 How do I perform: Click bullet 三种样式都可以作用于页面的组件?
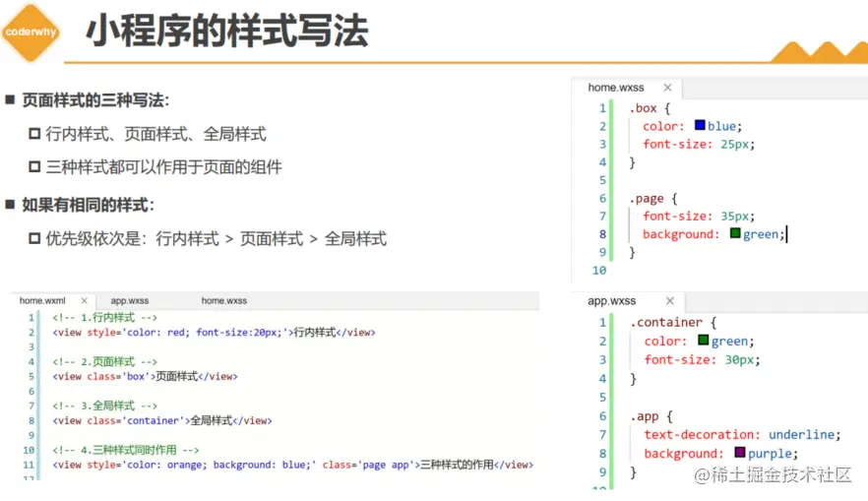[x=163, y=166]
